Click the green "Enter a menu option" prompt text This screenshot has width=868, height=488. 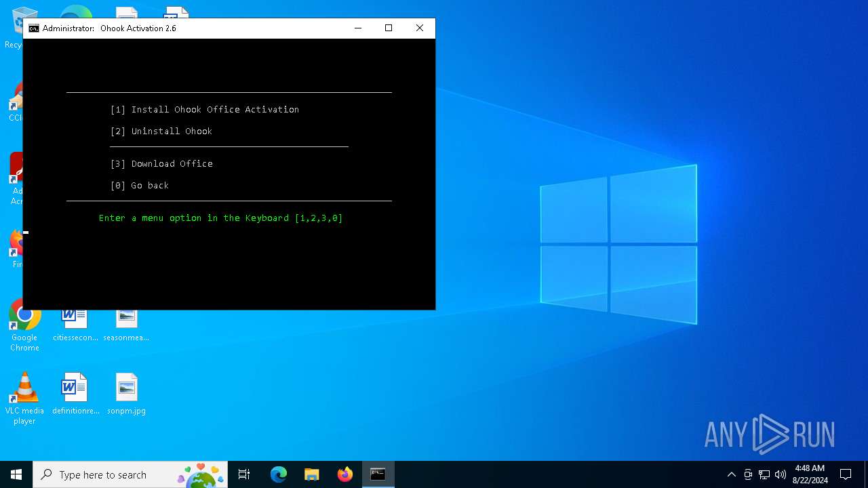pos(221,218)
